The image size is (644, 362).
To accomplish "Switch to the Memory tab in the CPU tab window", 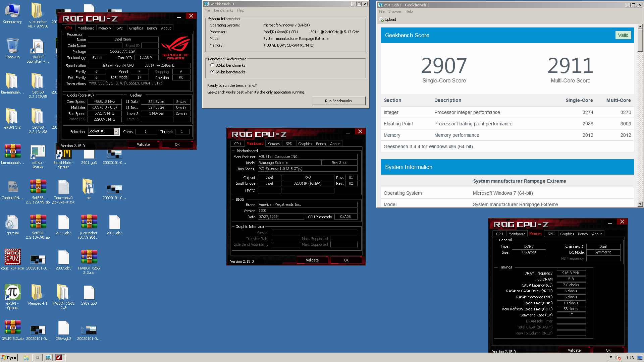I will click(x=105, y=28).
